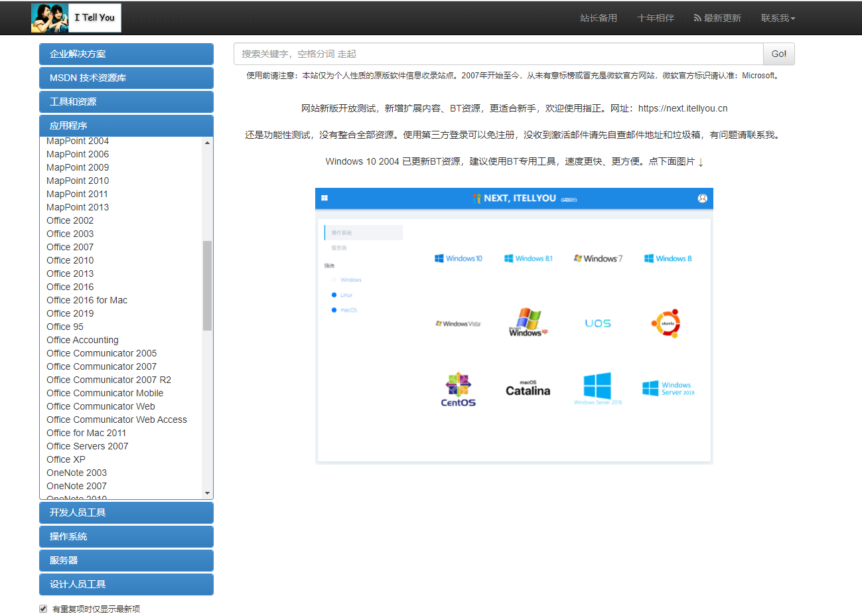Viewport: 862px width, 616px height.
Task: Open the 最新更新 nav link
Action: 717,18
